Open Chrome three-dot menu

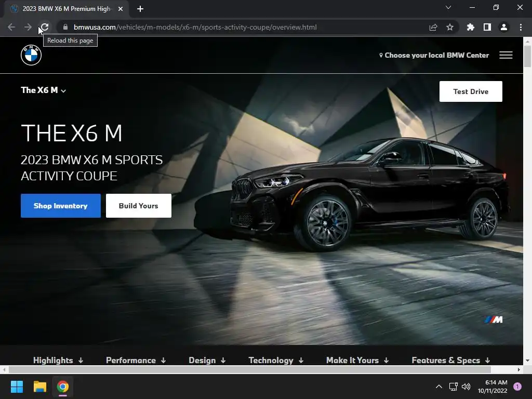tap(521, 27)
